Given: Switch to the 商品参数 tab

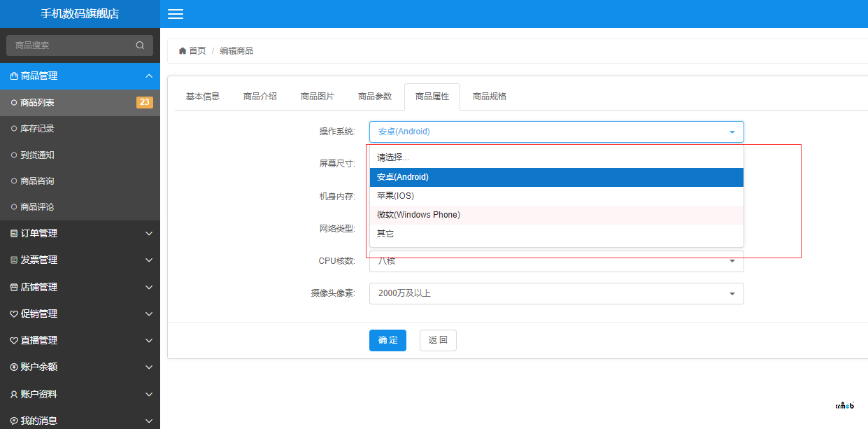Looking at the screenshot, I should (375, 97).
